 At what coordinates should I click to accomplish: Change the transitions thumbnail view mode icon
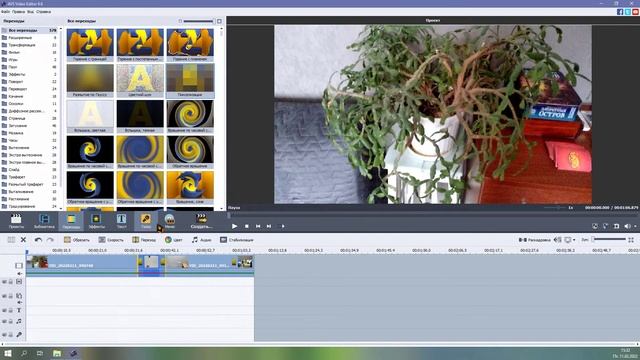pos(220,21)
